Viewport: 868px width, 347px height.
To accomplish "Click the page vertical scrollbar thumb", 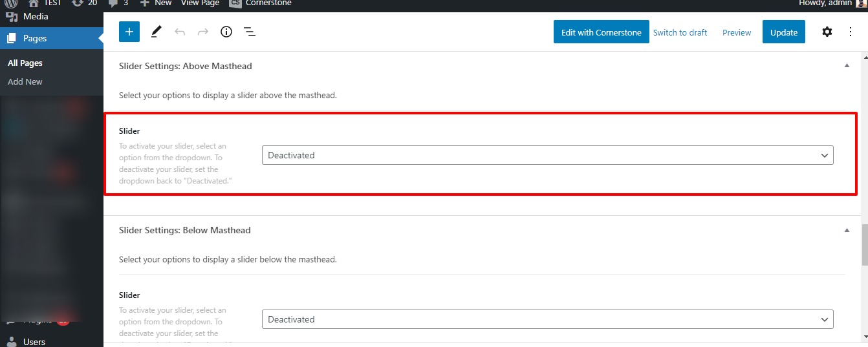I will pyautogui.click(x=864, y=244).
